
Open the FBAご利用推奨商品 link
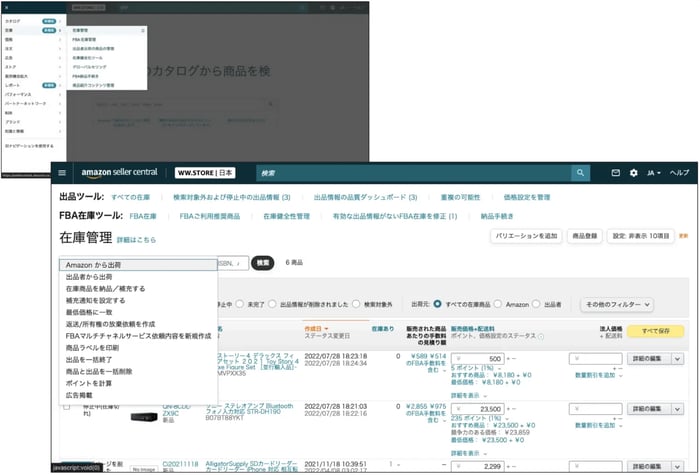[x=209, y=216]
